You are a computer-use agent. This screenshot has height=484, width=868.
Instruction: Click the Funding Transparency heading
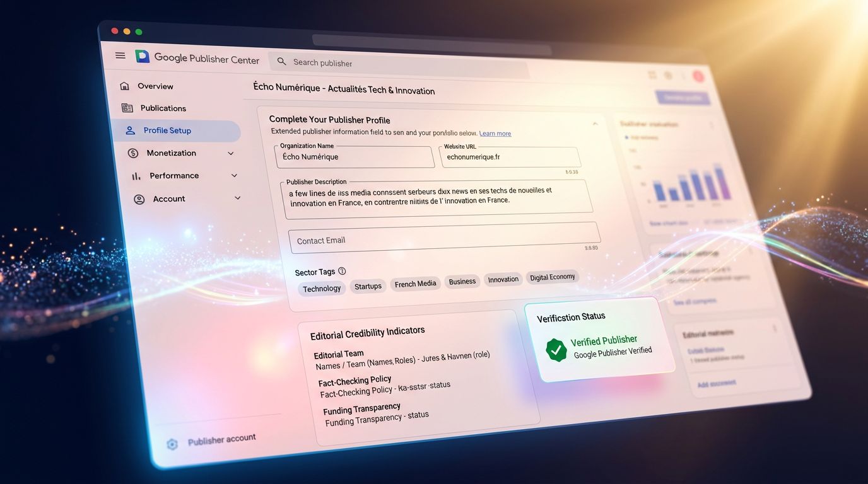tap(361, 410)
